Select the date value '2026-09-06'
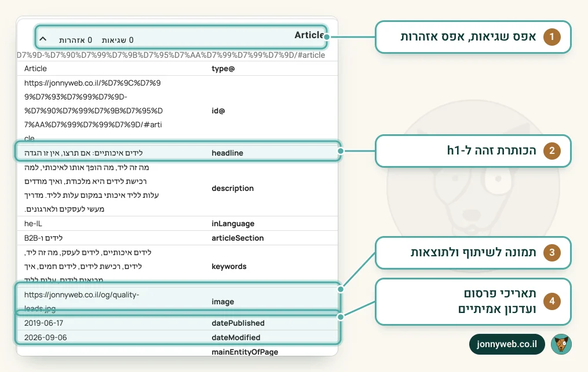 coord(45,337)
